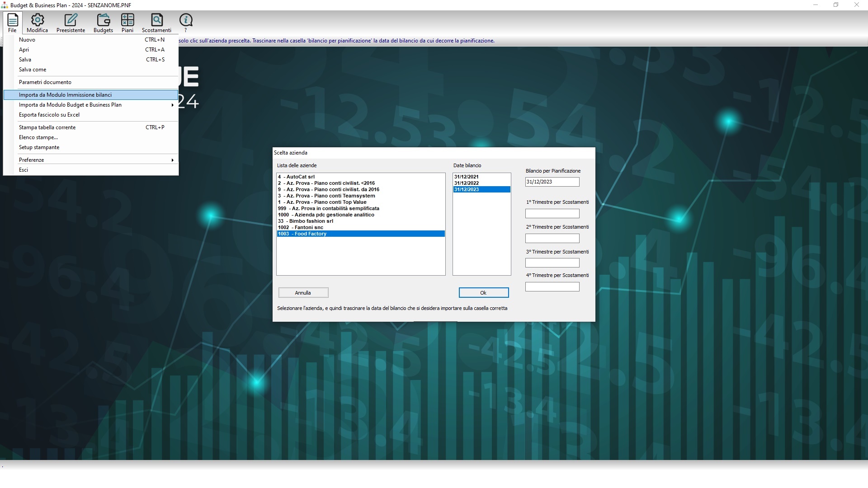
Task: Select Az. Prova - Piano conti civilist. da 2016
Action: click(361, 189)
